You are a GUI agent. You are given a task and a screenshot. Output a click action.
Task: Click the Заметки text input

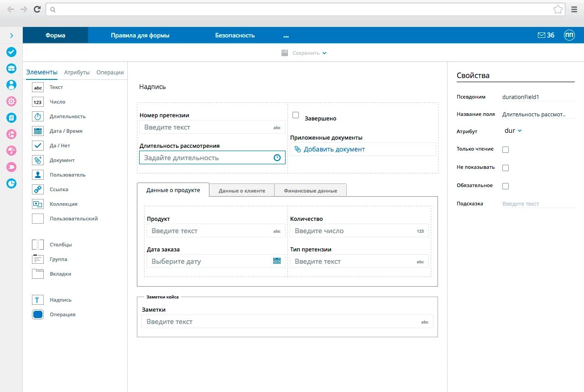coord(287,322)
